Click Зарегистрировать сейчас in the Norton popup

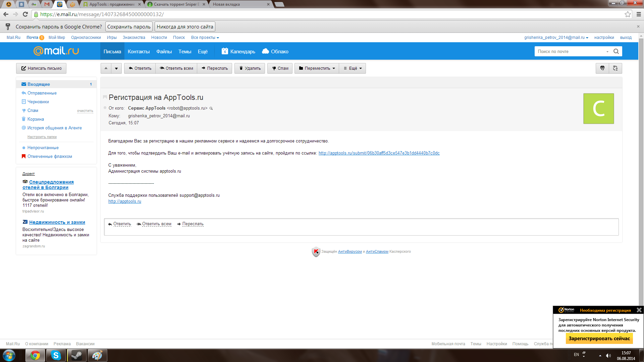pos(599,339)
